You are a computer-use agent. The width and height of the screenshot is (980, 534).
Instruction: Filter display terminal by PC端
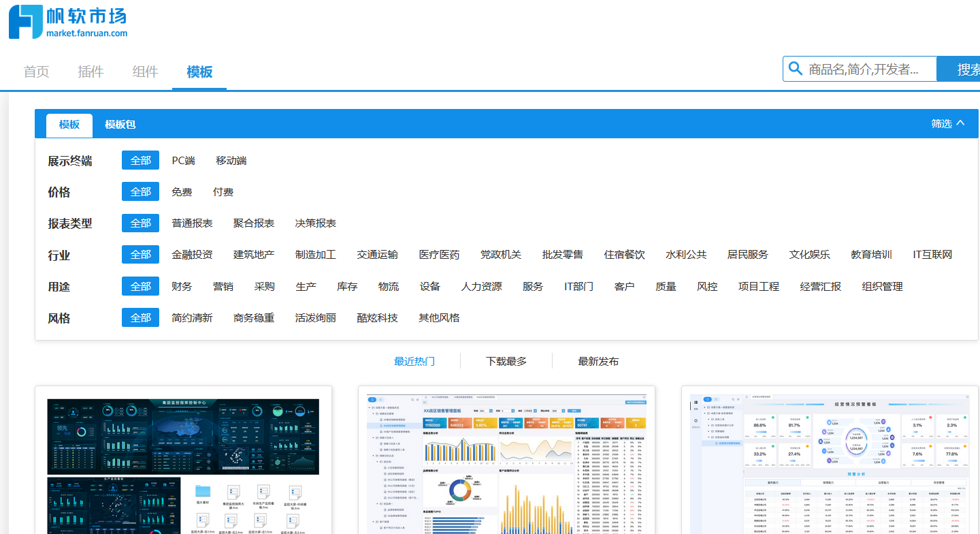point(184,161)
